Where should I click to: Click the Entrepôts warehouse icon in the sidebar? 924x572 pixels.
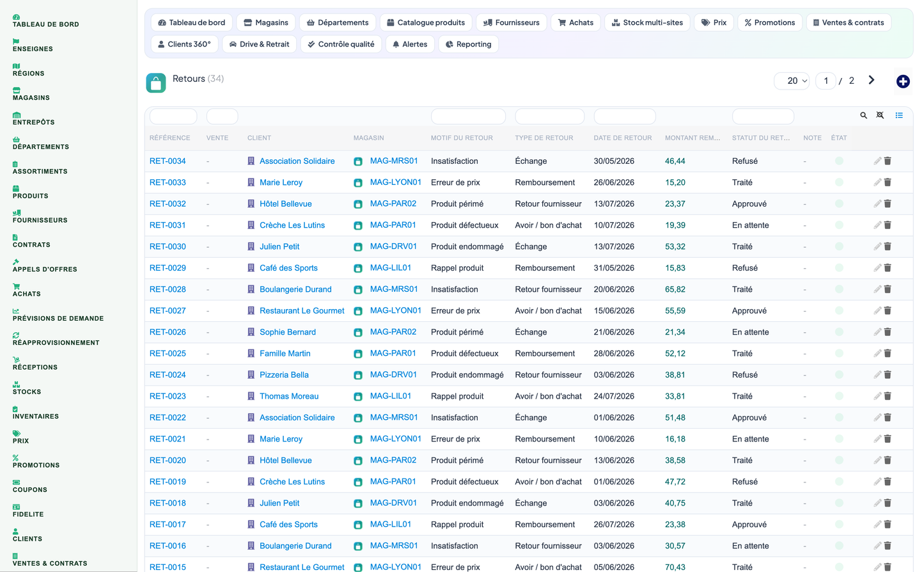16,115
